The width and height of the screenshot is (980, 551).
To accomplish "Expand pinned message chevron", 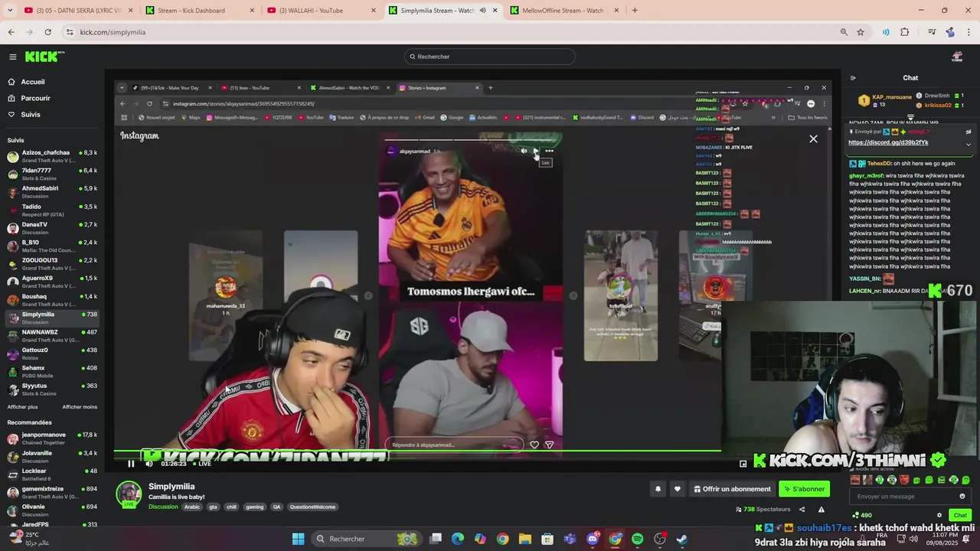I will [x=968, y=144].
